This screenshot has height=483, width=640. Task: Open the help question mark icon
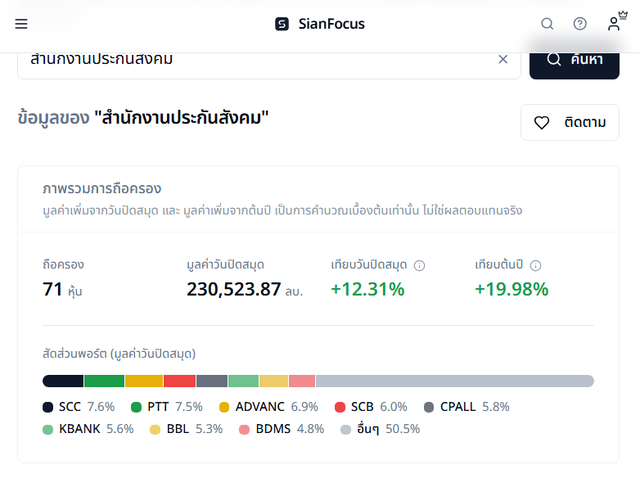(x=580, y=24)
